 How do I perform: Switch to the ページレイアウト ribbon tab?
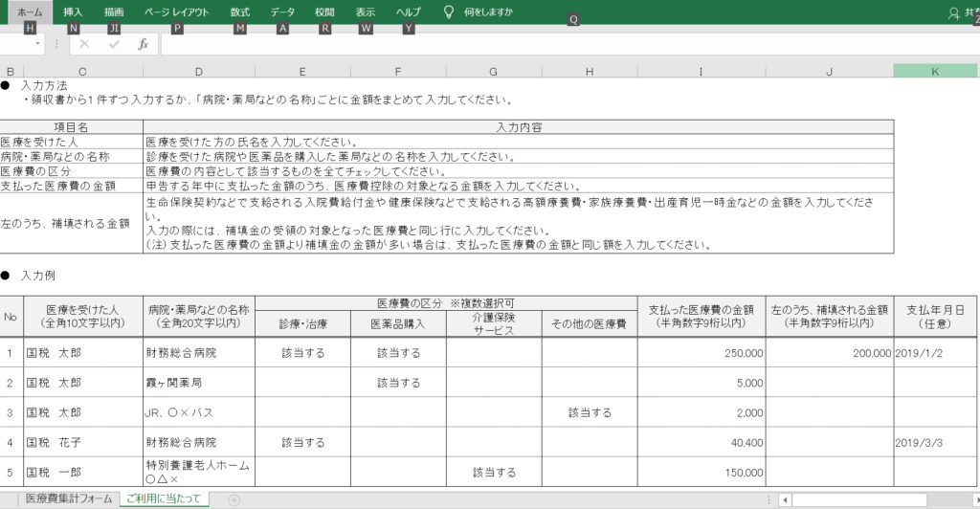[x=176, y=12]
